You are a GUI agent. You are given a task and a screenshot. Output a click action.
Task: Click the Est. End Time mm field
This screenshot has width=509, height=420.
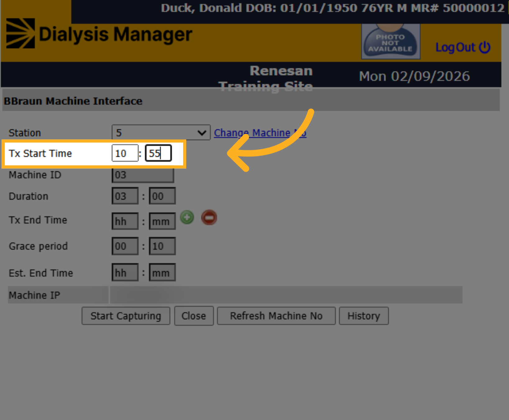[162, 273]
